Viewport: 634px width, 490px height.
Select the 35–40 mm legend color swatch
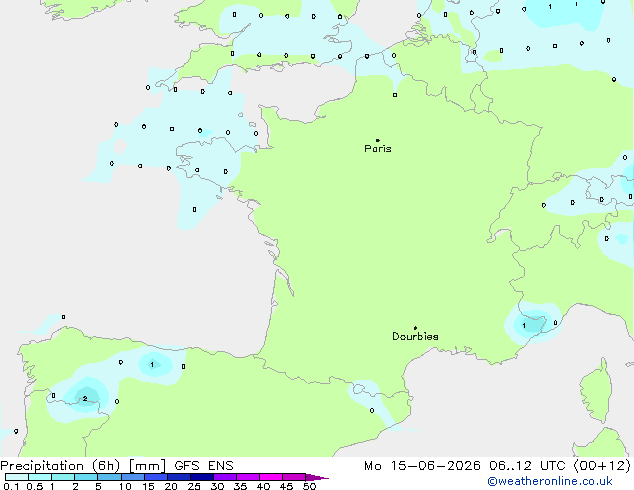point(248,477)
